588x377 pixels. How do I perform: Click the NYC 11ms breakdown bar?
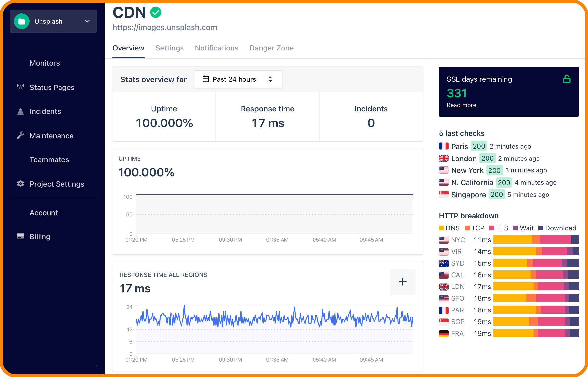pyautogui.click(x=536, y=239)
